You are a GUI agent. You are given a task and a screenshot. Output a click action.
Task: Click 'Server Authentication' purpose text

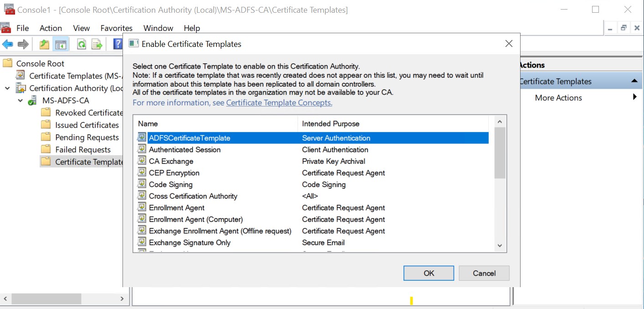tap(336, 137)
